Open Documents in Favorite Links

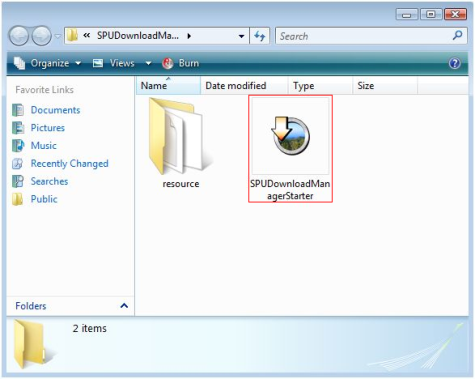coord(55,110)
